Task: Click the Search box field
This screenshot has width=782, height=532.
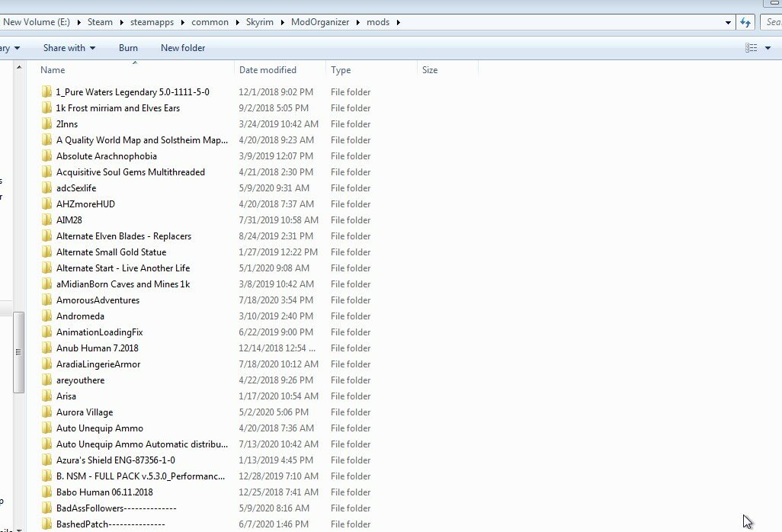Action: tap(771, 22)
